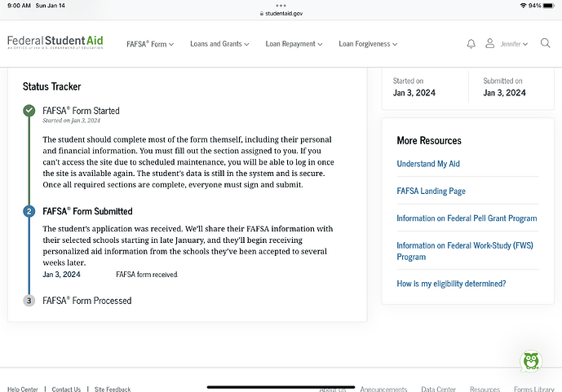The image size is (562, 392).
Task: Click the Federal Student Aid logo
Action: 55,42
